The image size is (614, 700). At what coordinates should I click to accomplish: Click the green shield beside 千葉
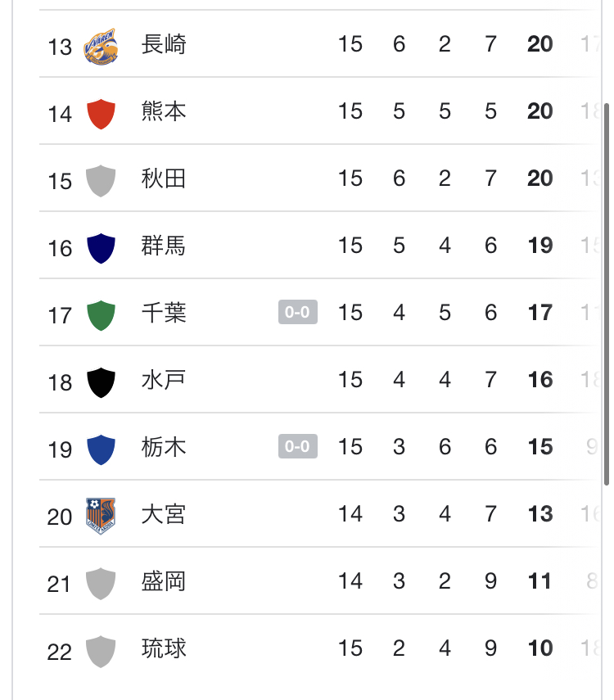click(101, 314)
